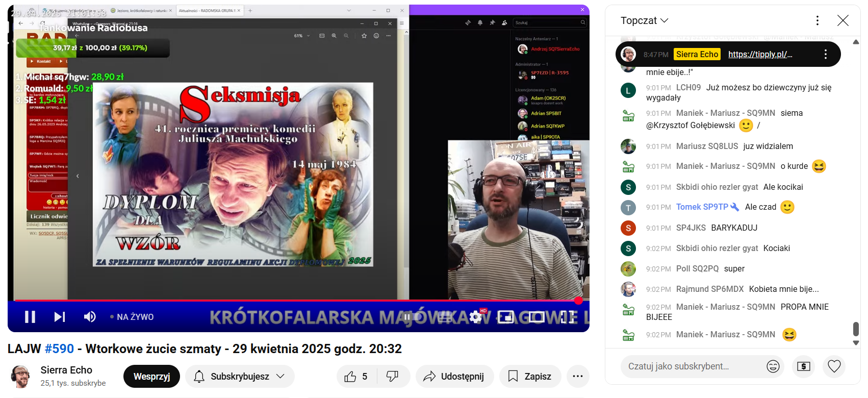Switch to miniplayer mode

(x=505, y=317)
